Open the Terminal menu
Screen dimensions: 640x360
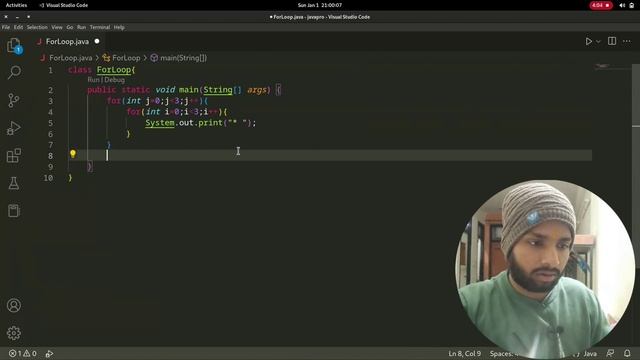[x=100, y=27]
